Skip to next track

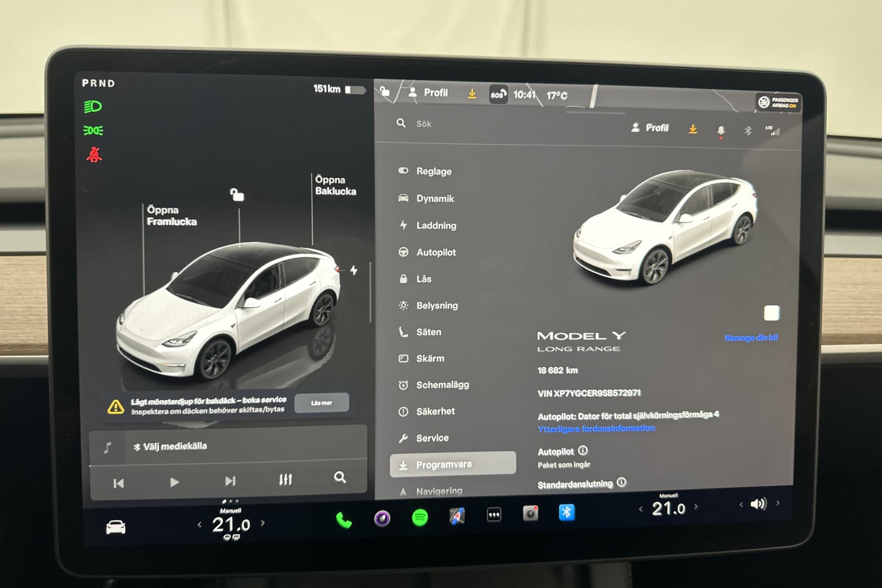click(x=230, y=481)
